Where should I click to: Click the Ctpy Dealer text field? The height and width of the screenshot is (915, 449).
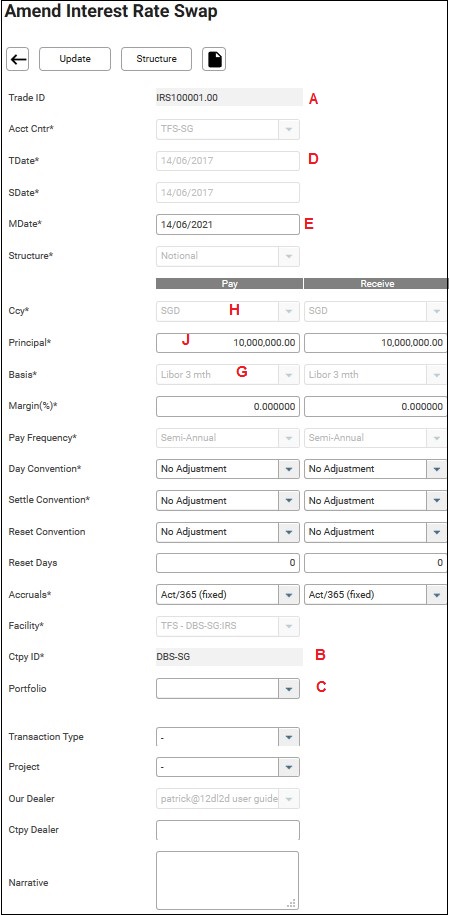pos(228,830)
